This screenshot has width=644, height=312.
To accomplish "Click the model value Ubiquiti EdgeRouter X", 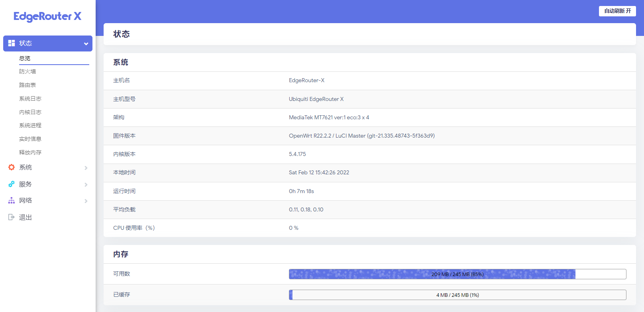I will tap(316, 99).
